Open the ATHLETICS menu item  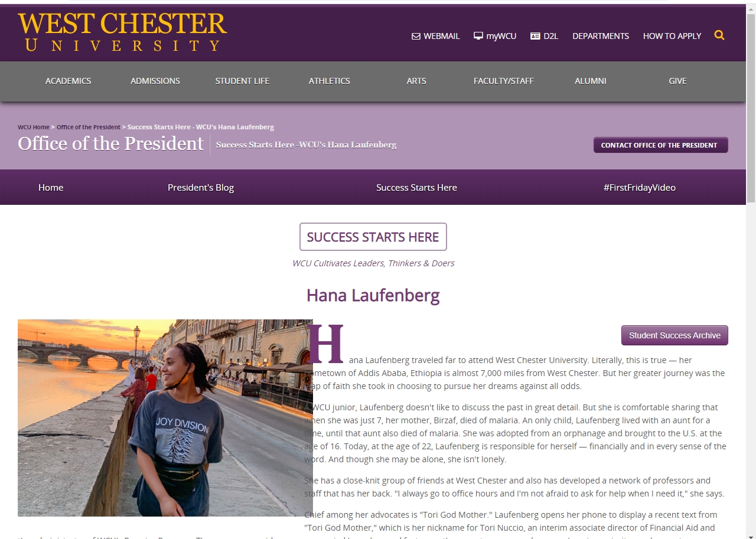tap(330, 81)
